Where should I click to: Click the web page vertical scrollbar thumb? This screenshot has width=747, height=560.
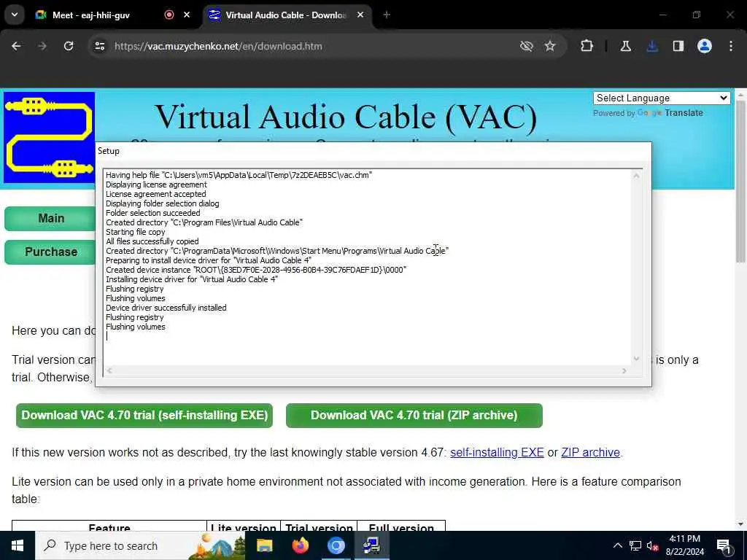tap(740, 181)
